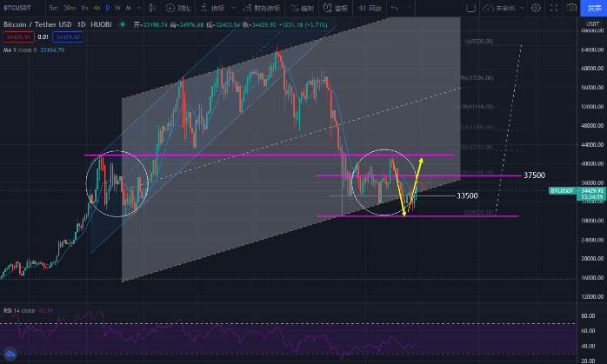Open the layout selection square icon

470,8
